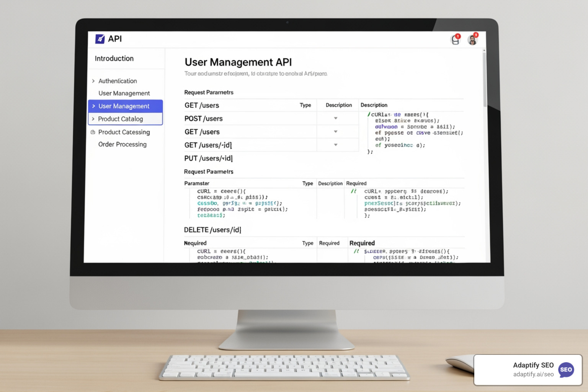
Task: Click the red badge on the bell icon
Action: coord(458,36)
